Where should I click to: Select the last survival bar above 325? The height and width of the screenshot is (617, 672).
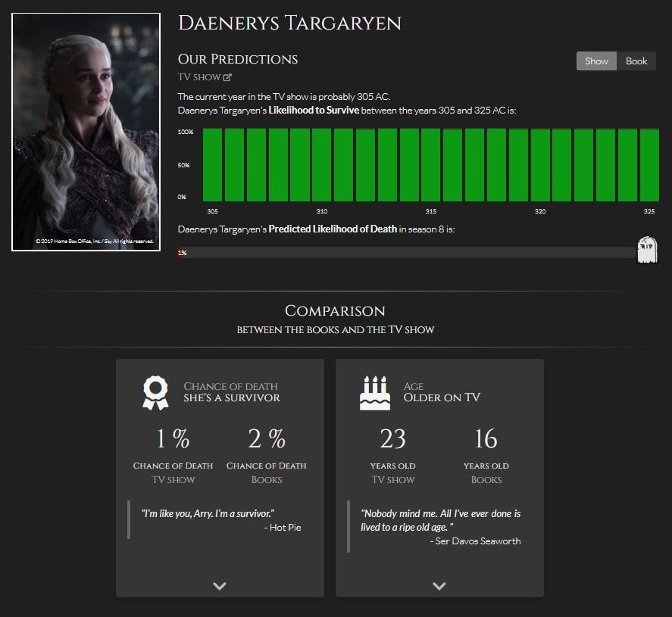pyautogui.click(x=649, y=165)
